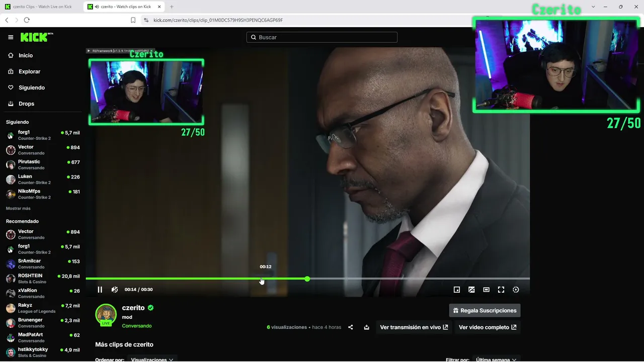Mute the clip audio
This screenshot has height=362, width=644.
point(115,290)
